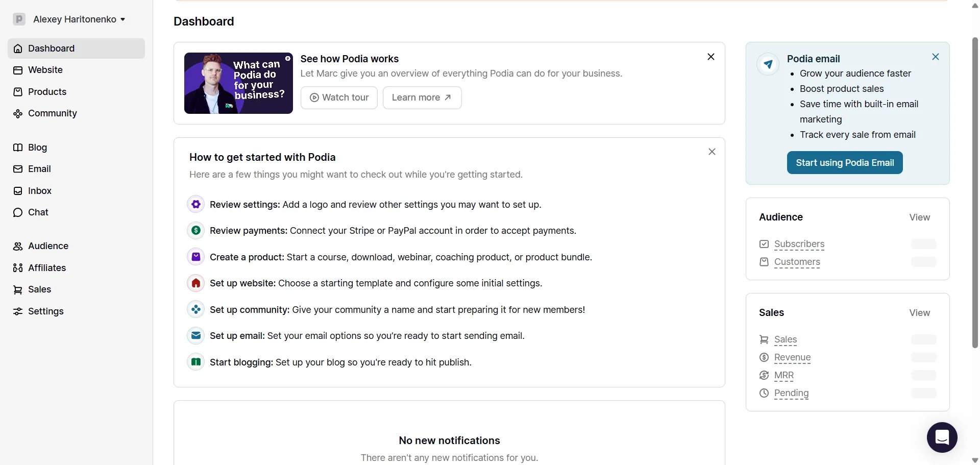Close the Podia email promo card

[936, 57]
